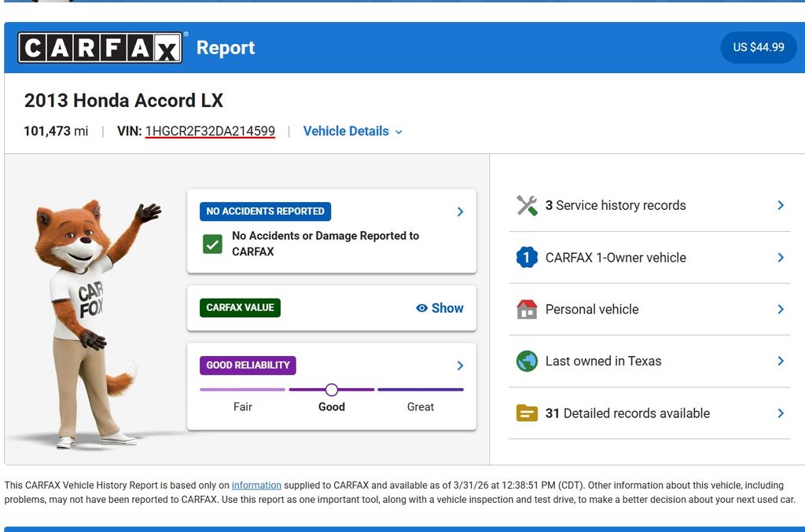
Task: Click the globe icon beside Last owned
Action: pos(526,361)
